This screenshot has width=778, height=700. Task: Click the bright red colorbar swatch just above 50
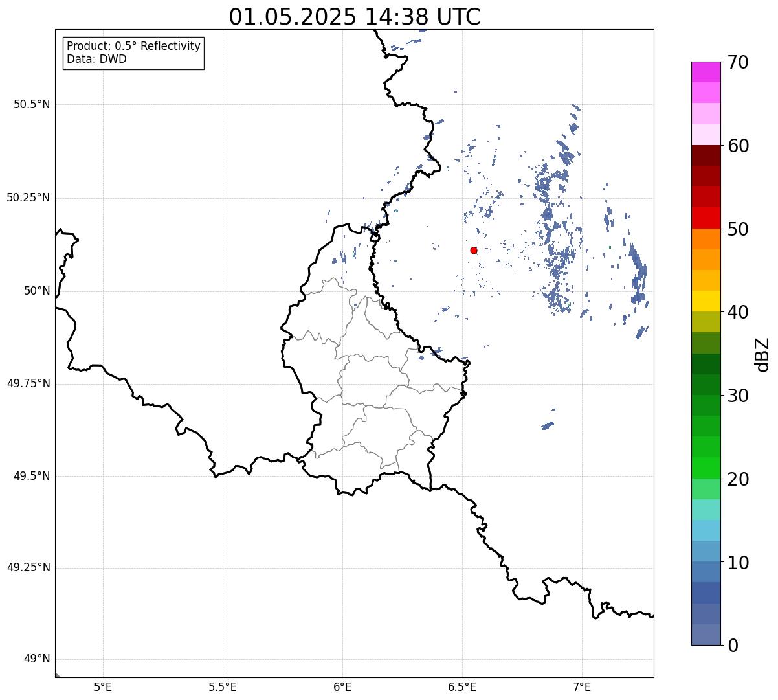[706, 218]
